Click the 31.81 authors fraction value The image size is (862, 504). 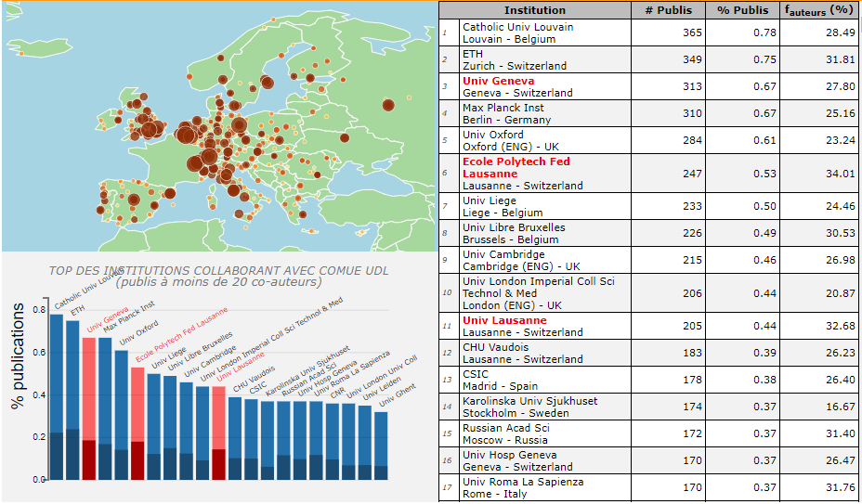click(841, 59)
